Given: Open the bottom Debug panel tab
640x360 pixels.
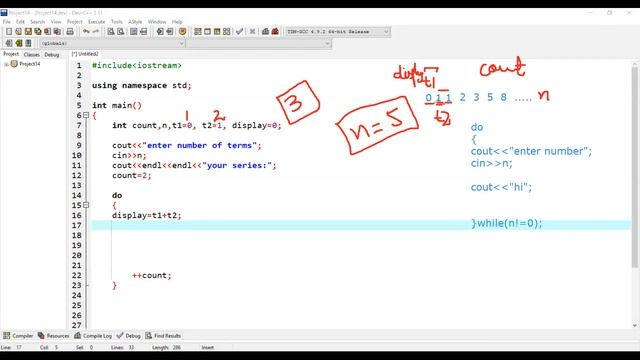Looking at the screenshot, I should tap(129, 336).
